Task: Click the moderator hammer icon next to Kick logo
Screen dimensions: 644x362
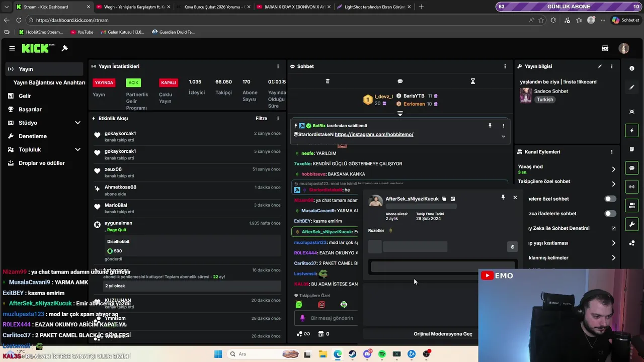Action: pyautogui.click(x=64, y=48)
